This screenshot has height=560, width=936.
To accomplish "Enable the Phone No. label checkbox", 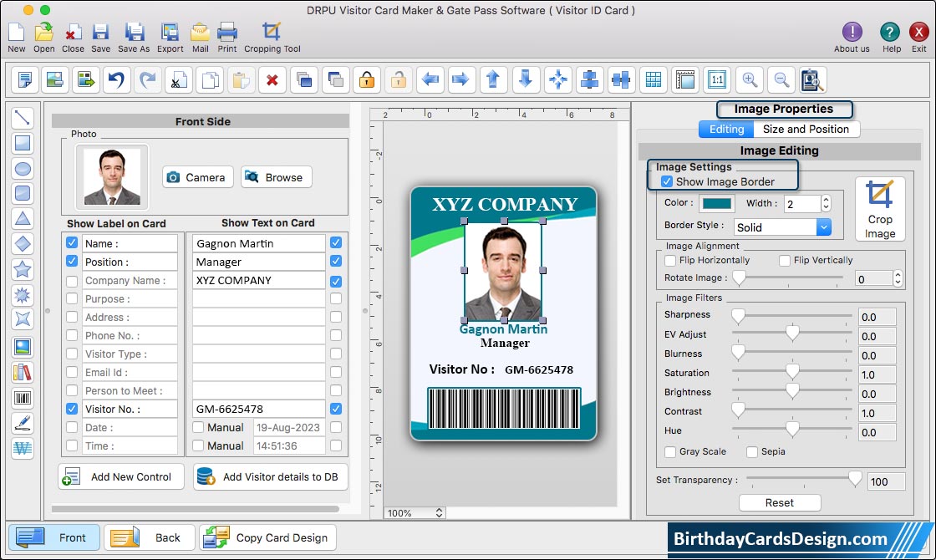I will pyautogui.click(x=72, y=335).
